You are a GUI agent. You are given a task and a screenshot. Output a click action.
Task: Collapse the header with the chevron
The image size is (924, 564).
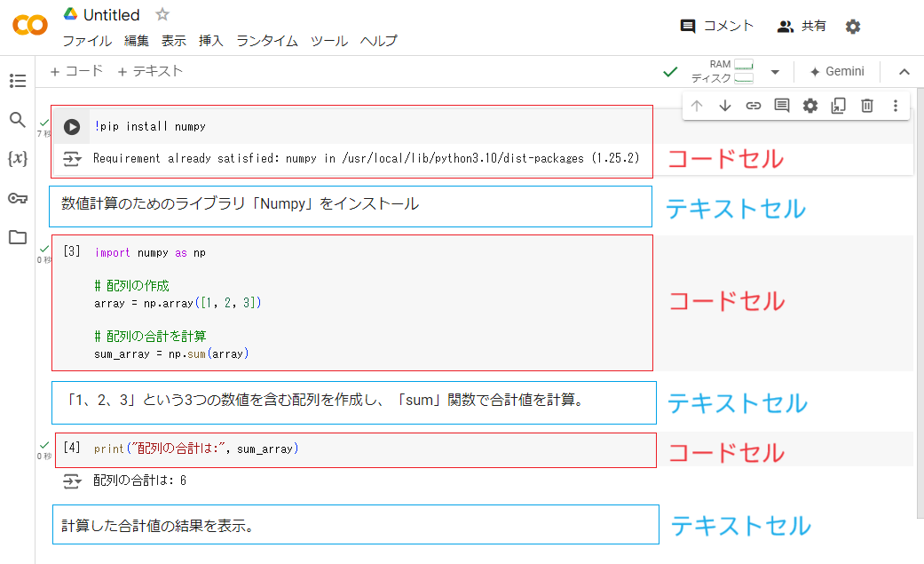pos(904,71)
